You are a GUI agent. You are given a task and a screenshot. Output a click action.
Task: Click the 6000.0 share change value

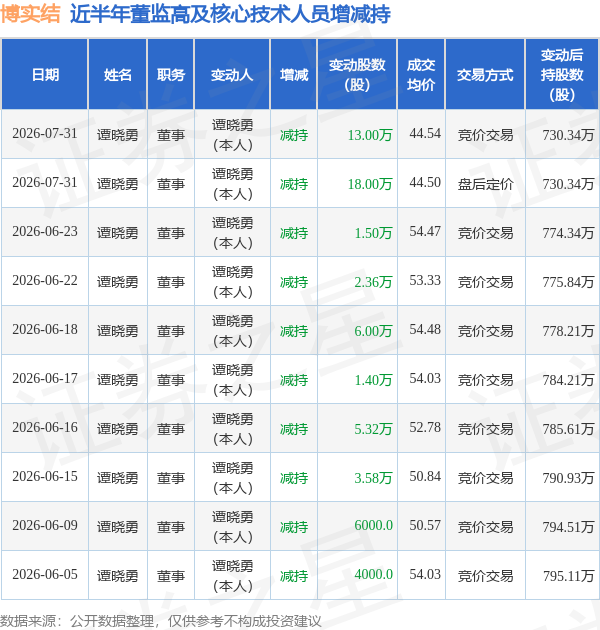[x=373, y=525]
